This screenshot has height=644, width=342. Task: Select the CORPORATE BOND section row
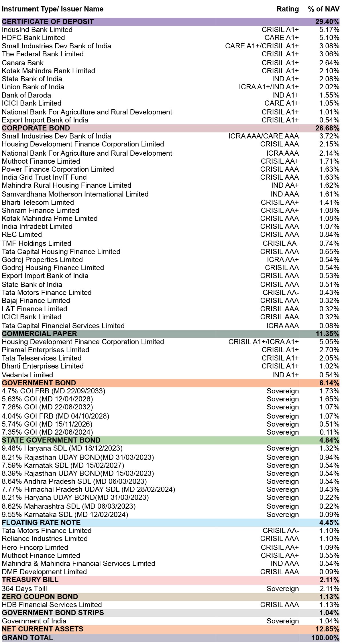(171, 128)
